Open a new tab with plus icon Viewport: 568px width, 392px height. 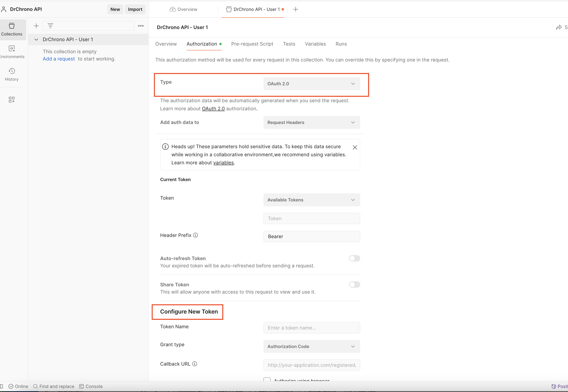tap(296, 9)
